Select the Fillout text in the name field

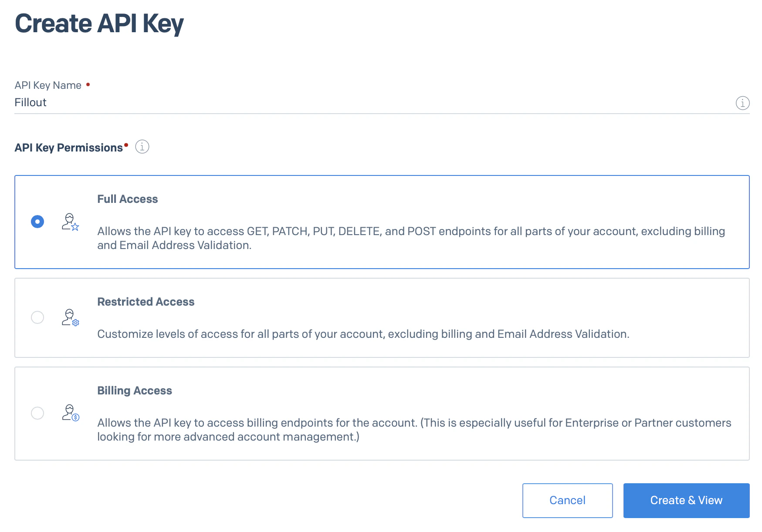click(30, 102)
